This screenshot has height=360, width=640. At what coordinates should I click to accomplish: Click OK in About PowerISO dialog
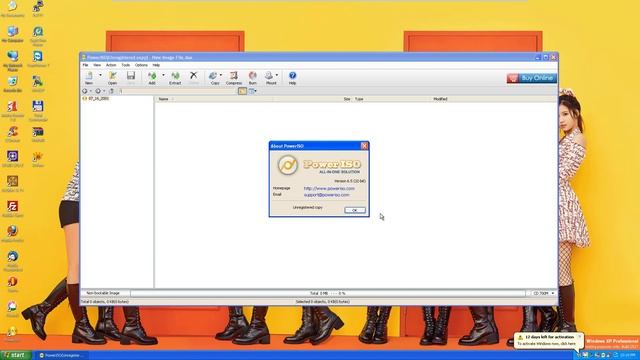(x=355, y=210)
